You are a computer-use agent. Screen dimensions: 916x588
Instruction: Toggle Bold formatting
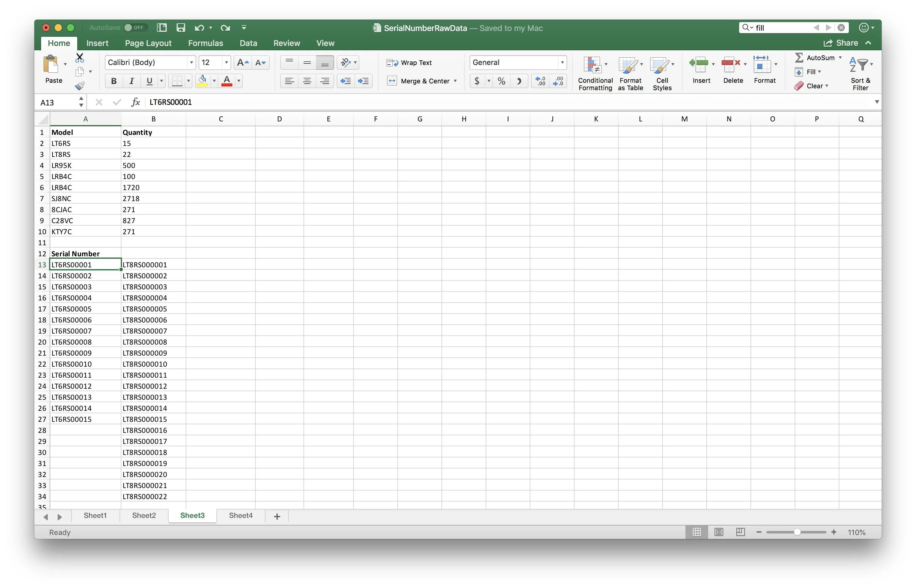[113, 81]
